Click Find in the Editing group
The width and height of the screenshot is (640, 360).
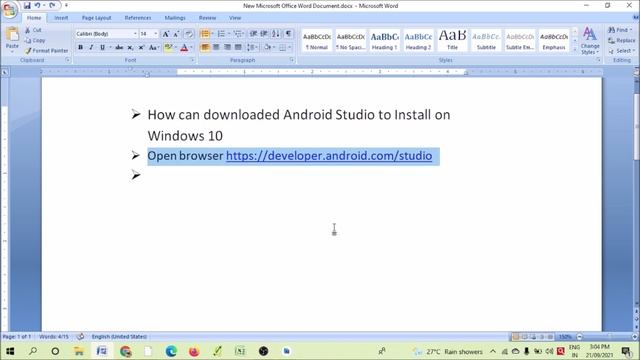619,30
